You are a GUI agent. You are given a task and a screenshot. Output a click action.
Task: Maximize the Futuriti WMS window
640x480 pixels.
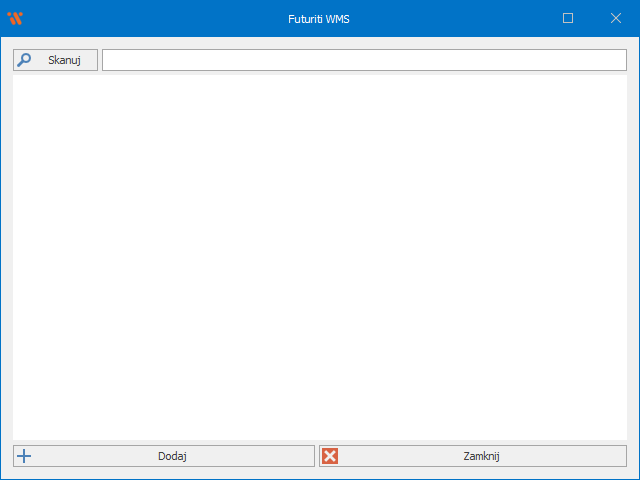tap(568, 18)
